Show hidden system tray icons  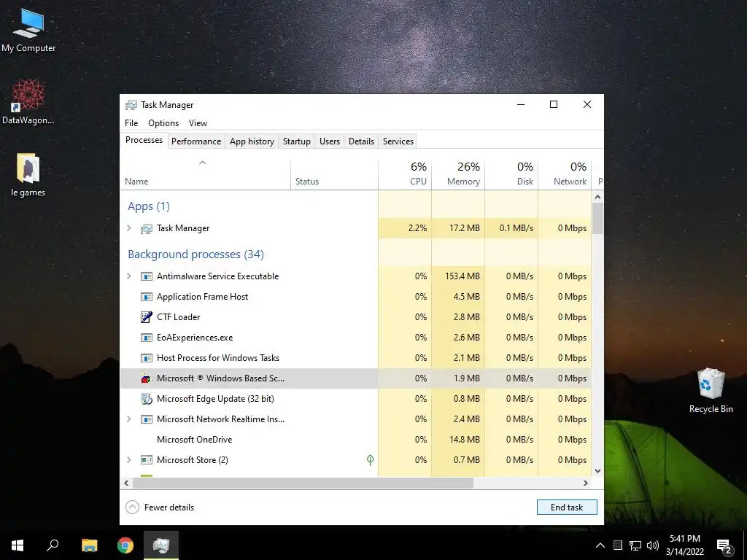[x=600, y=545]
